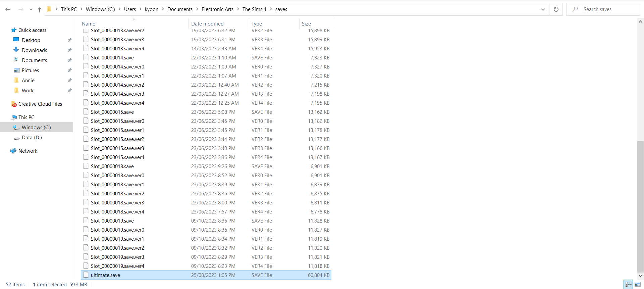Open Downloads from Quick access

pos(34,50)
